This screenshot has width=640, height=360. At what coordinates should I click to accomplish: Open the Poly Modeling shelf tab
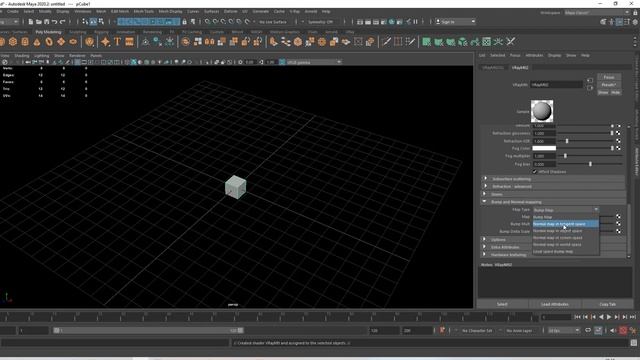(x=48, y=32)
